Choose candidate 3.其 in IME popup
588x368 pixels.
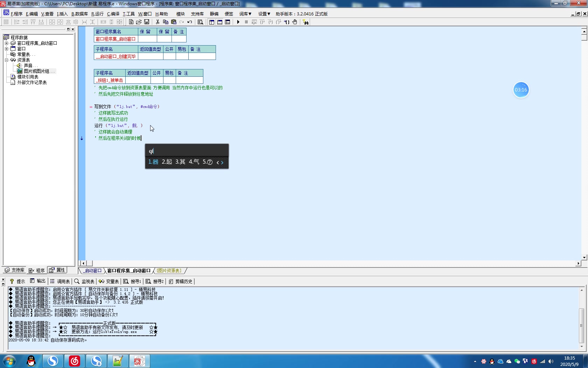click(x=180, y=162)
